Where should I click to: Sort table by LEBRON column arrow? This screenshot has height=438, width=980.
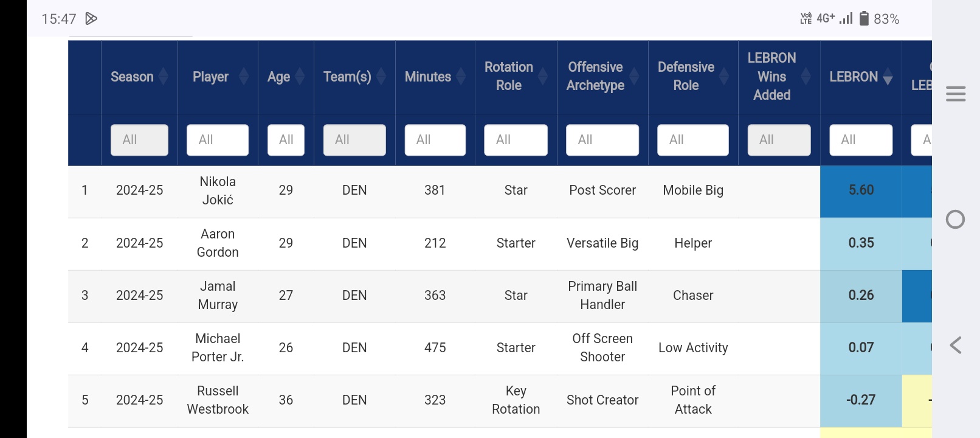[x=888, y=77]
